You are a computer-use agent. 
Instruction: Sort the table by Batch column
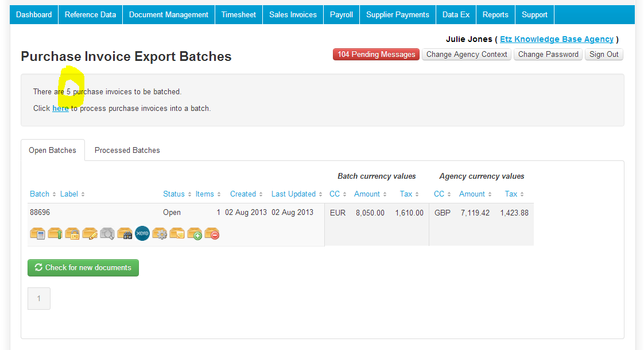pos(42,194)
